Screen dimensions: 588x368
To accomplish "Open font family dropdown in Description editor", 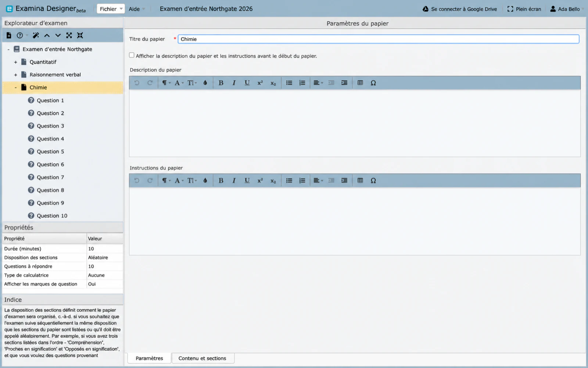I will click(179, 83).
